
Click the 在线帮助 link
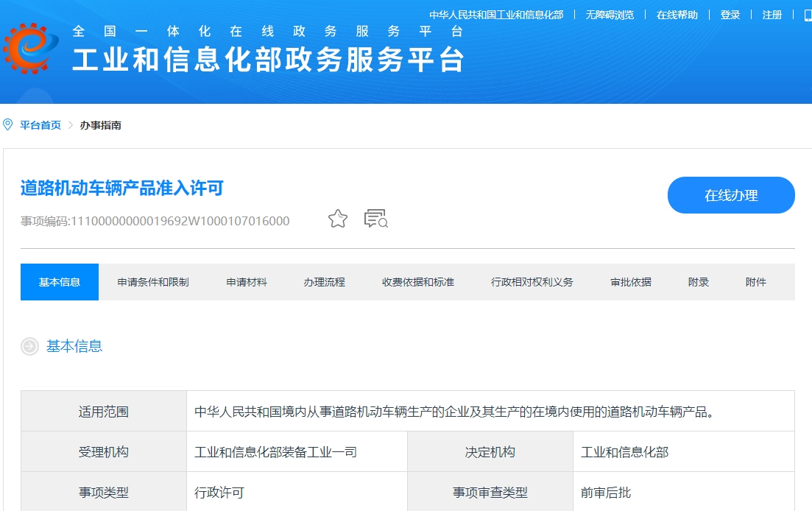(677, 15)
